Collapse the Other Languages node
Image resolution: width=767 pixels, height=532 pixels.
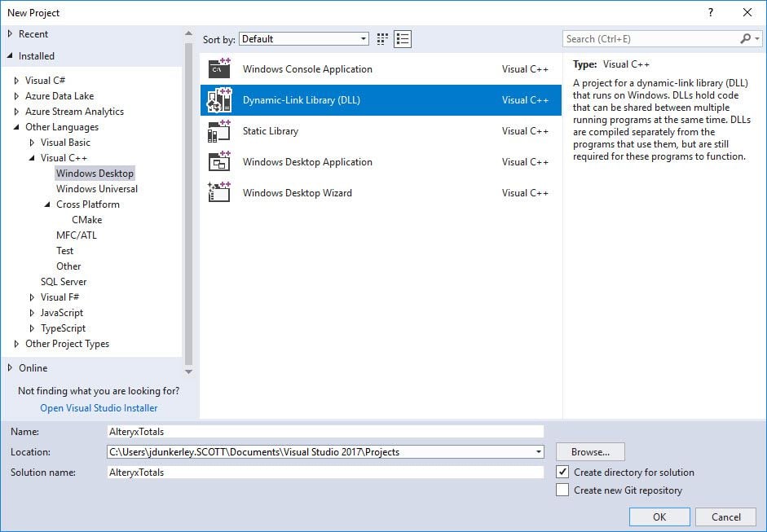pos(16,126)
